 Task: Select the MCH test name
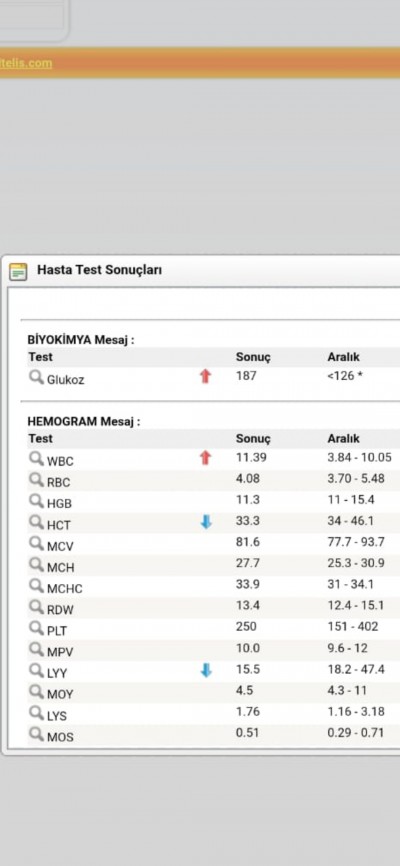point(60,568)
